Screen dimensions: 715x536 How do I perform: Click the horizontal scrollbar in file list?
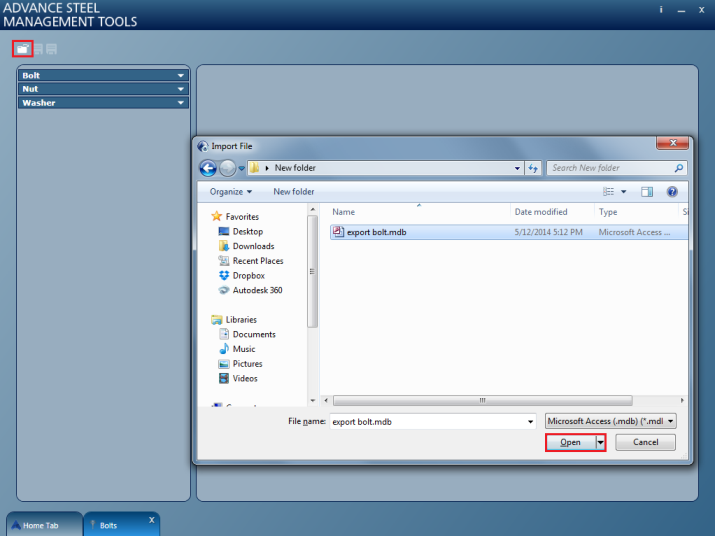[482, 401]
